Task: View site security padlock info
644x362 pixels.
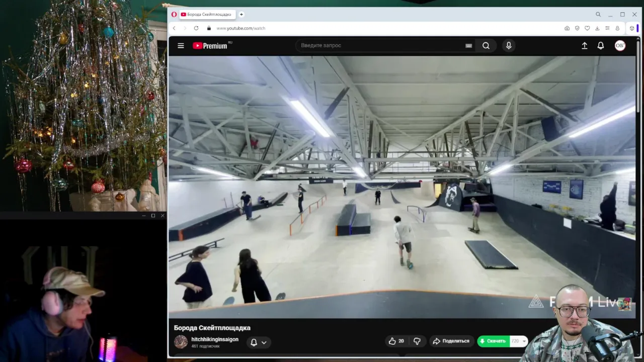Action: pyautogui.click(x=209, y=28)
